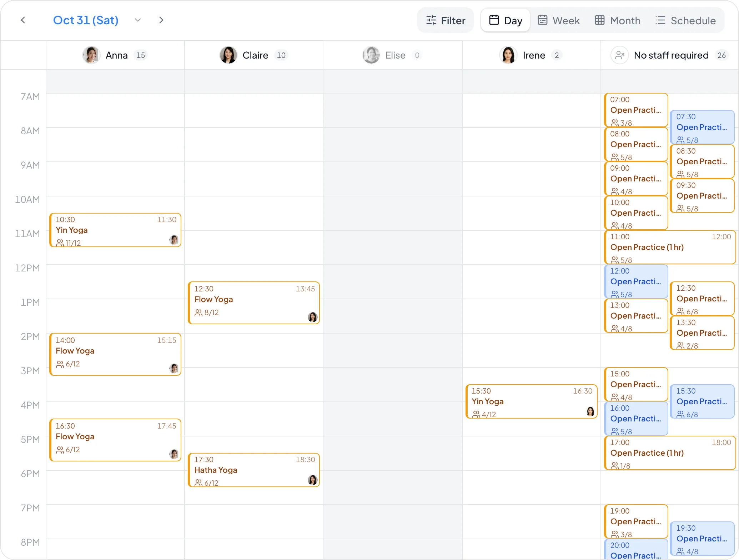Click instructor avatar on 15:30 Yin Yoga

(590, 411)
